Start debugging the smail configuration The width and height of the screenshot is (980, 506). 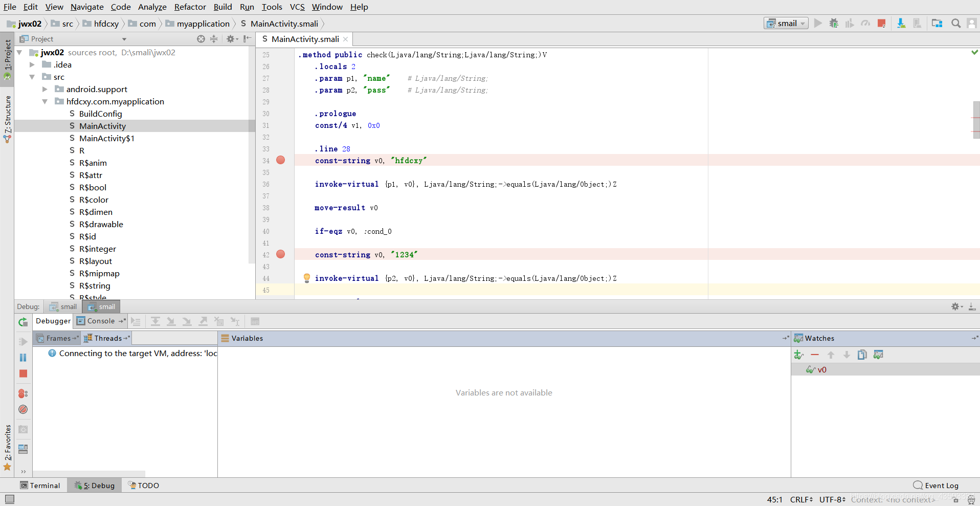click(834, 24)
